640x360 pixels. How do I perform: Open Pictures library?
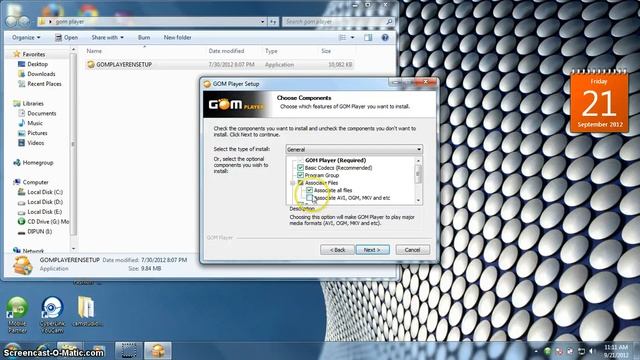[x=37, y=133]
